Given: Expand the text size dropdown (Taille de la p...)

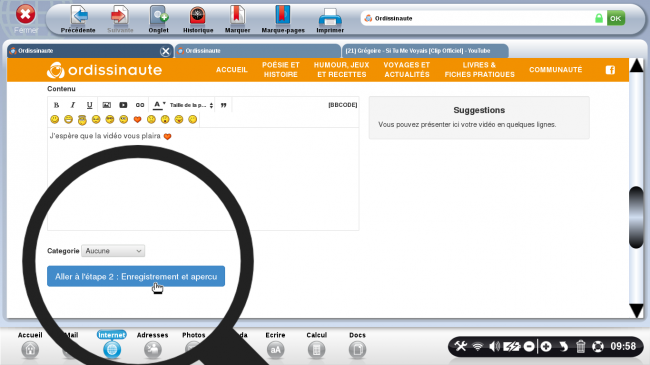Looking at the screenshot, I should coord(191,105).
